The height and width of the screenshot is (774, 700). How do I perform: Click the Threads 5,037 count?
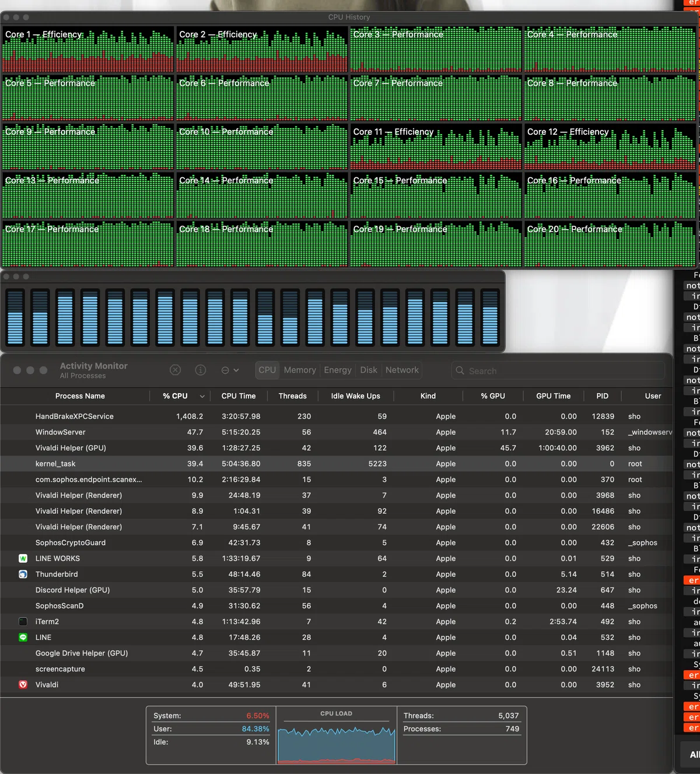pyautogui.click(x=508, y=716)
